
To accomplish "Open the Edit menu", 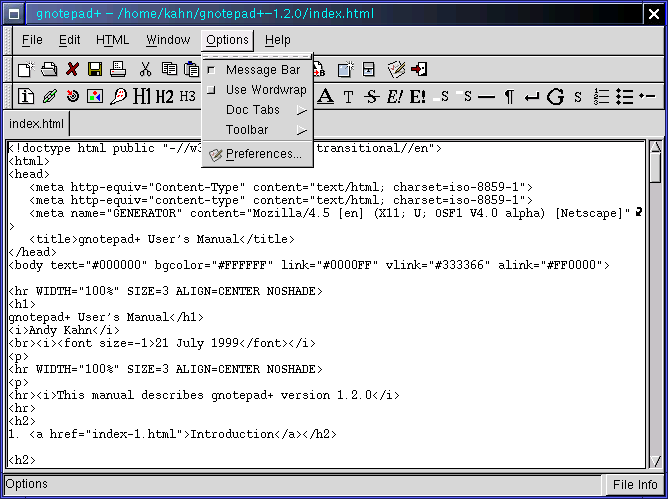I will click(x=69, y=40).
